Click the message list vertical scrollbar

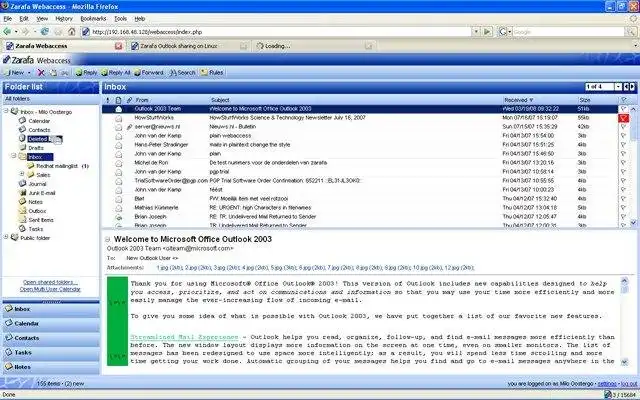click(x=633, y=166)
